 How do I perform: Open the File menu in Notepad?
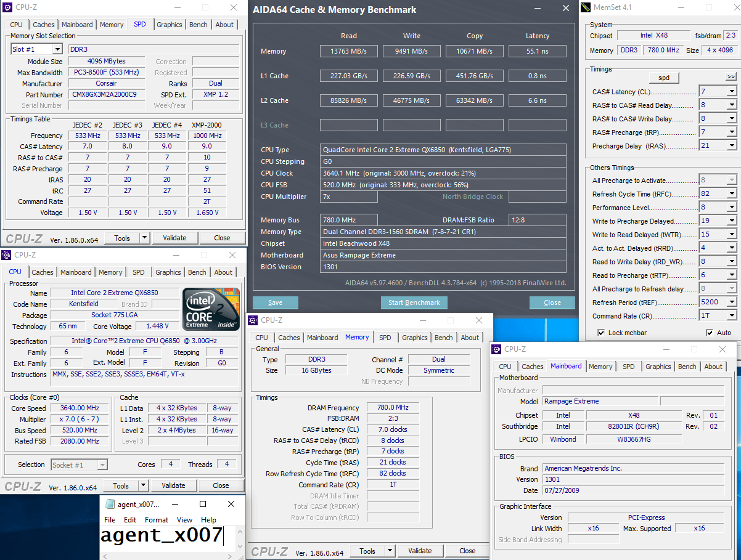click(110, 520)
